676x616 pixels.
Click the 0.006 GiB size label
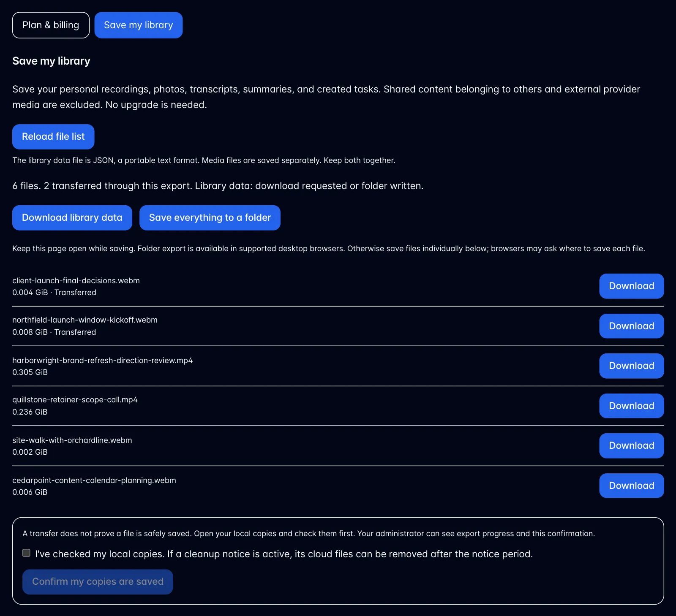pyautogui.click(x=30, y=492)
